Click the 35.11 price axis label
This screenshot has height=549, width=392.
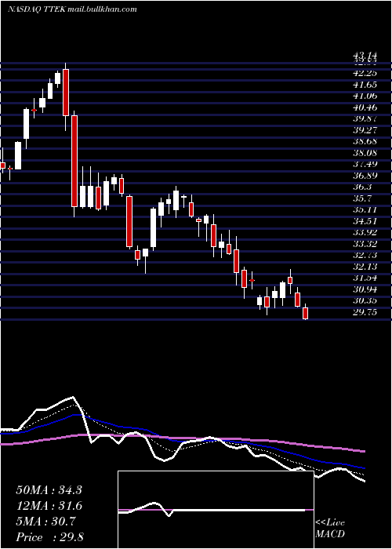pyautogui.click(x=364, y=209)
